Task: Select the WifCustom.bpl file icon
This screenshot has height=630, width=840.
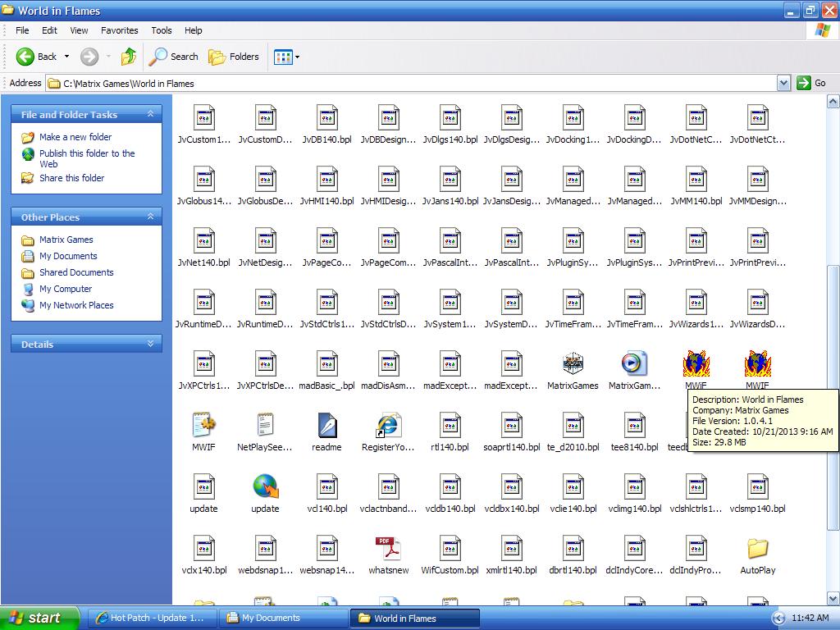Action: pos(450,548)
